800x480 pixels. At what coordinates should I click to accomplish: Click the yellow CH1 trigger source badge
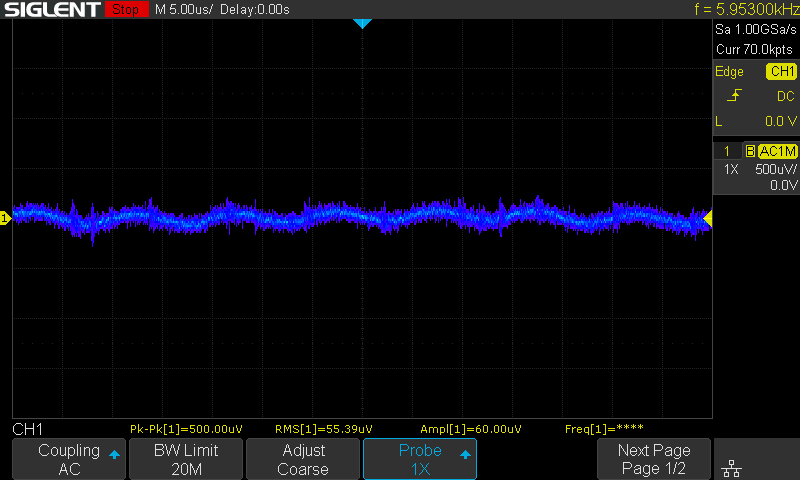pos(781,72)
